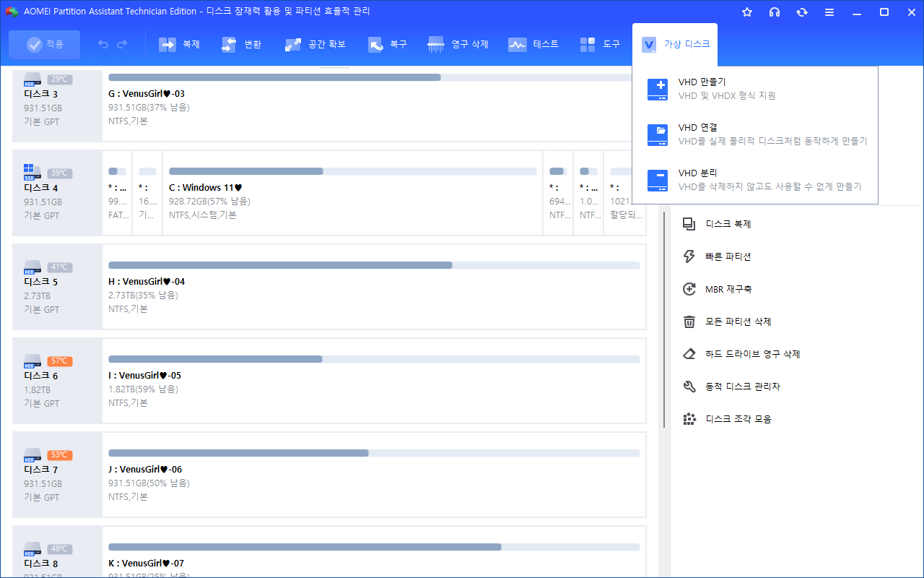Select the 디스크 5 header panel
Viewport: 924px width, 578px height.
point(58,287)
